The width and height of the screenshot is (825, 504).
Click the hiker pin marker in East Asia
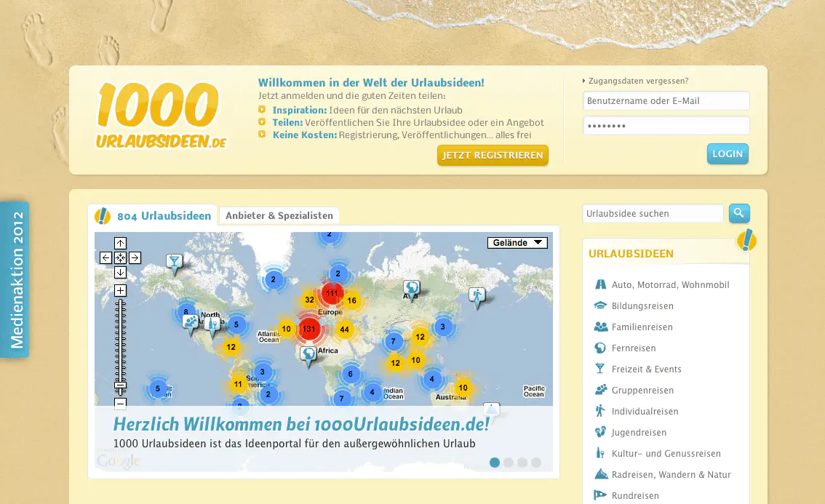477,297
